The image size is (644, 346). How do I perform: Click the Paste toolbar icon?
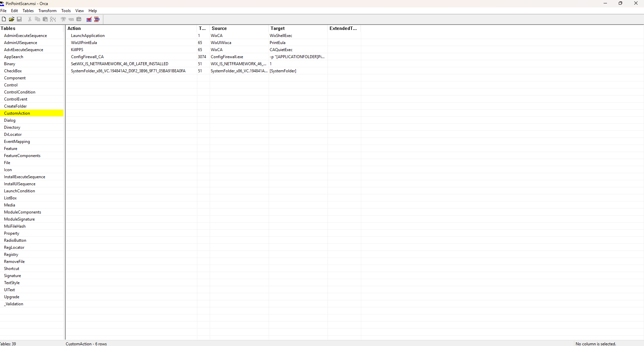point(45,19)
